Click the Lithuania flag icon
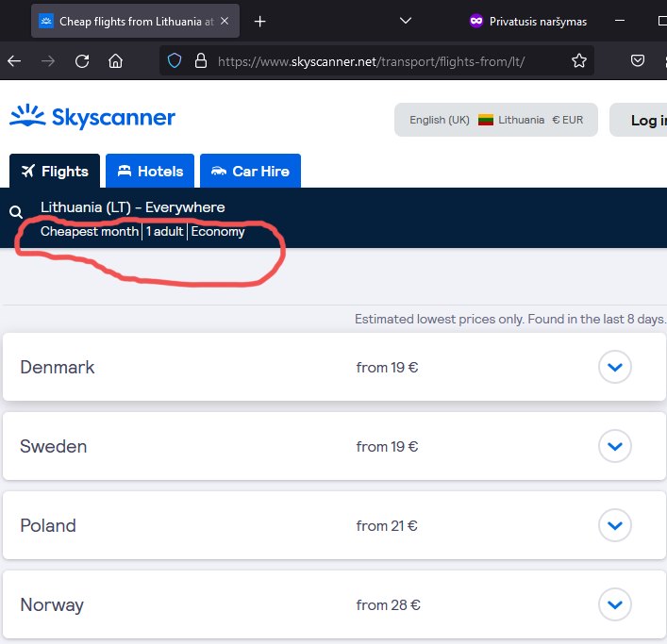Image resolution: width=667 pixels, height=644 pixels. (486, 120)
